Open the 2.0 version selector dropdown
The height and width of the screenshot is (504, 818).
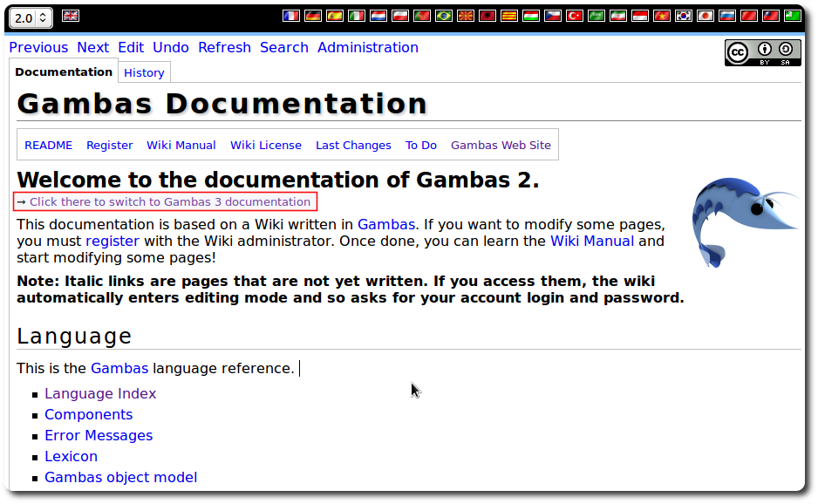[31, 17]
